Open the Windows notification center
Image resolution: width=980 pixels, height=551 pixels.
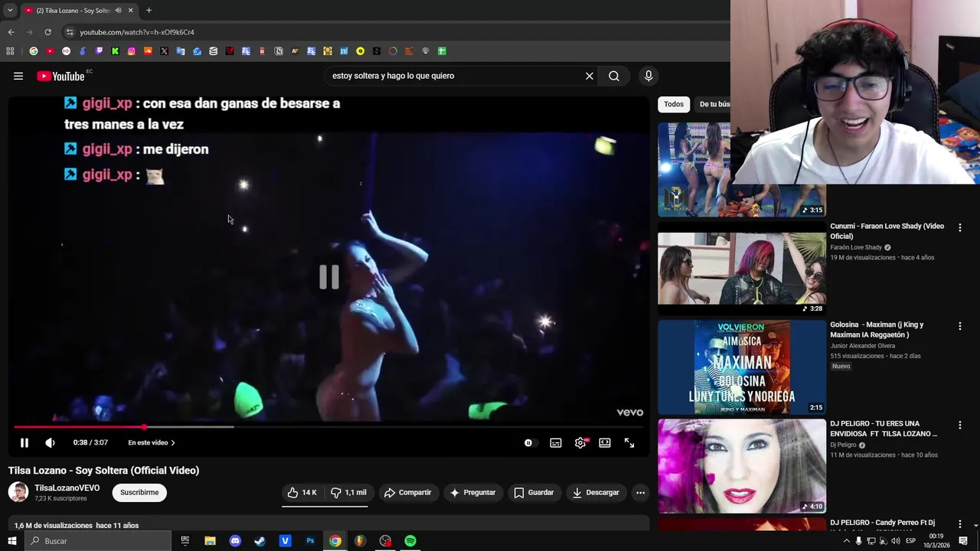pos(963,541)
